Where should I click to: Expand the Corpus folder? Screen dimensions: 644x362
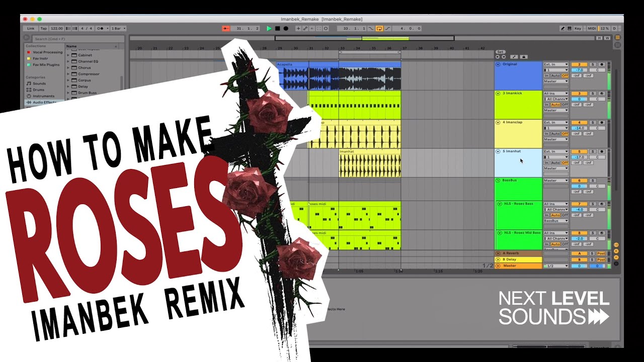coord(68,80)
